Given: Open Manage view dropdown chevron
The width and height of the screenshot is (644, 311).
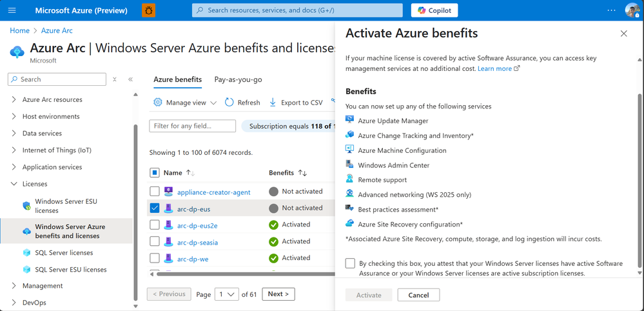Looking at the screenshot, I should [213, 103].
